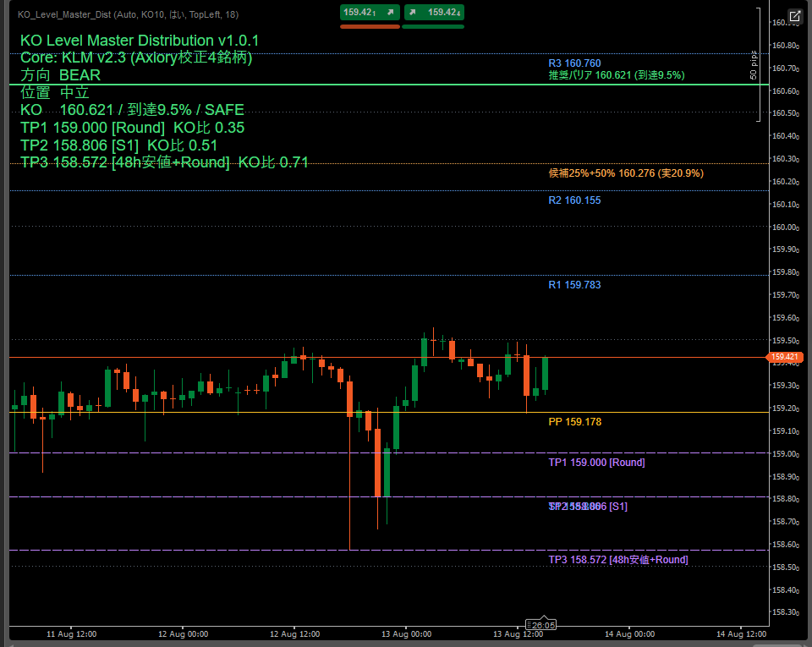Image resolution: width=812 pixels, height=647 pixels.
Task: Click the 12 Aug 12:00 time label
Action: click(294, 634)
